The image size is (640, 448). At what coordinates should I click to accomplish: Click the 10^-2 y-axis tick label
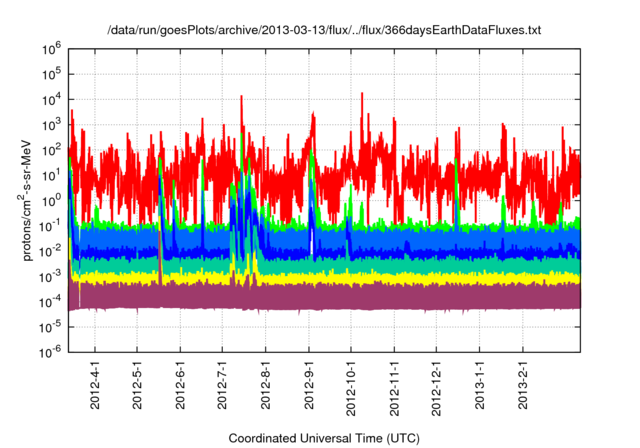[x=51, y=252]
